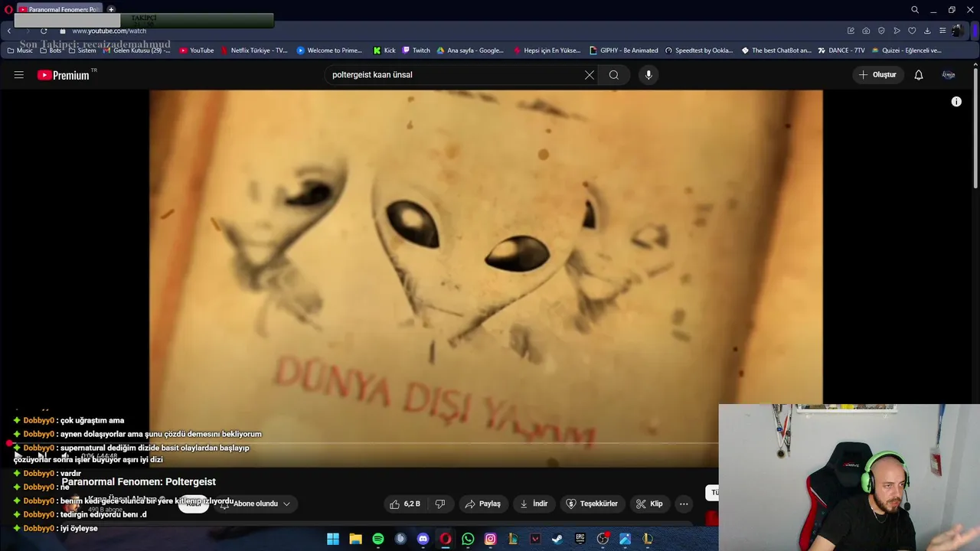
Task: Open Spotify from taskbar
Action: click(x=378, y=539)
